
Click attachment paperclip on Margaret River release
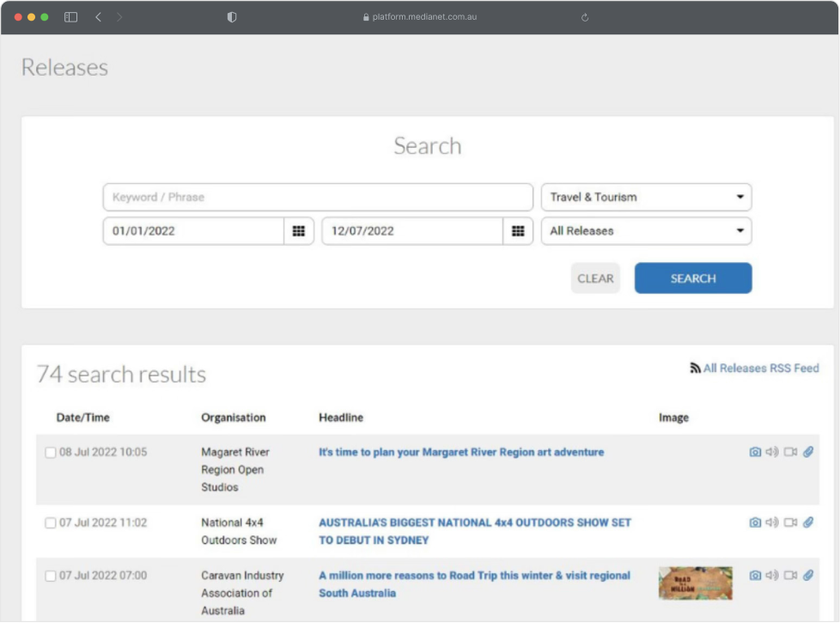pos(808,452)
